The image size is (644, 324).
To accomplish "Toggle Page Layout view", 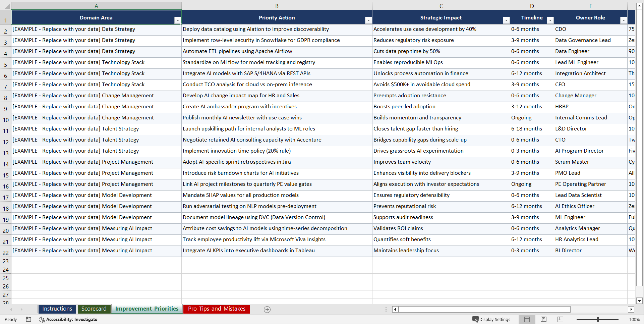I will coord(543,319).
